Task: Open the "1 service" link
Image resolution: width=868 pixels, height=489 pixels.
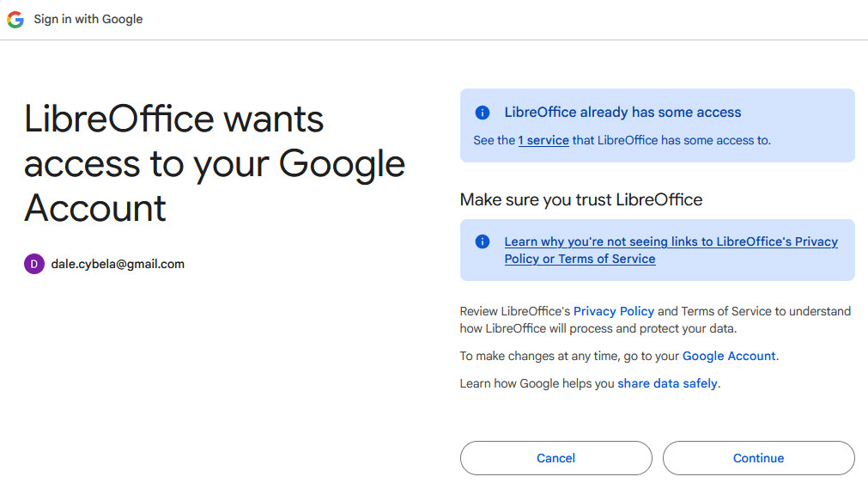Action: point(543,140)
